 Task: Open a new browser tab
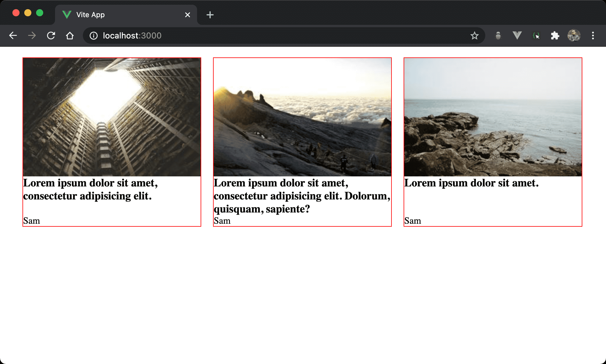tap(210, 15)
